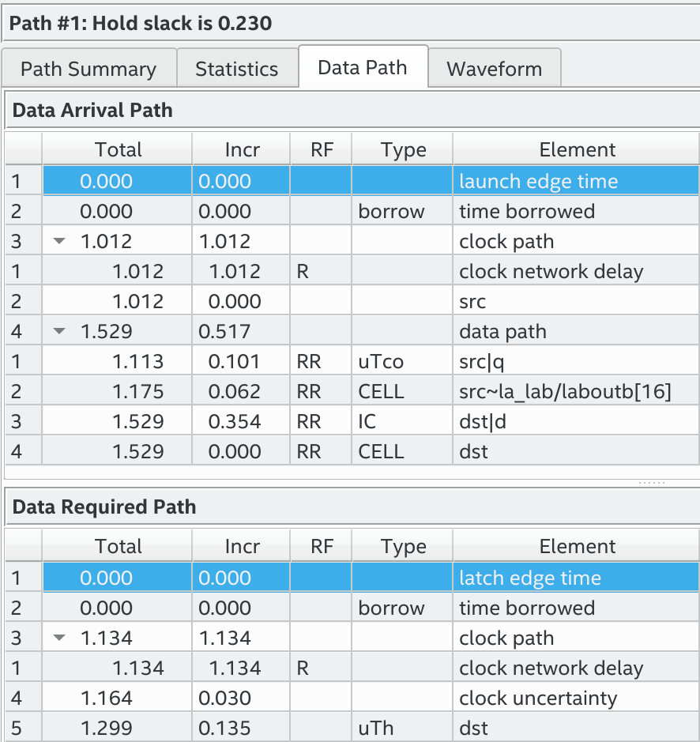Select the src~la_lab/laboutb[16] element row
Viewport: 700px width, 742px height.
[x=564, y=392]
